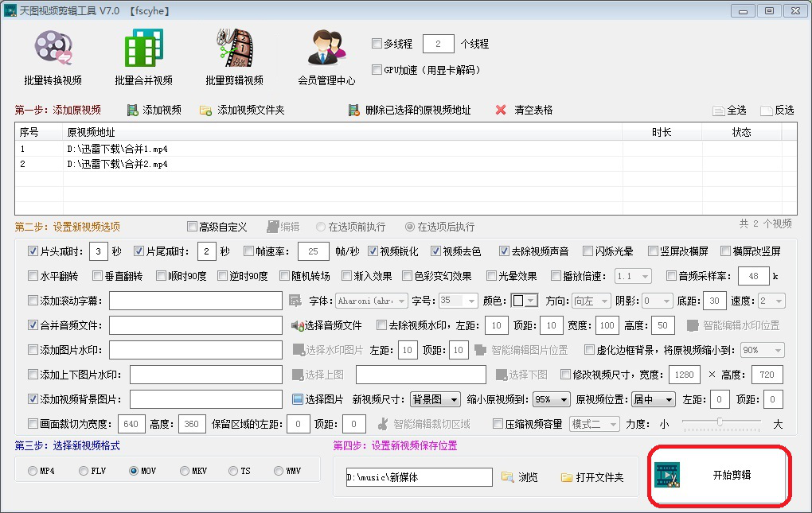Open 缩小原视频到 95% dropdown
Image resolution: width=812 pixels, height=513 pixels.
(x=552, y=399)
